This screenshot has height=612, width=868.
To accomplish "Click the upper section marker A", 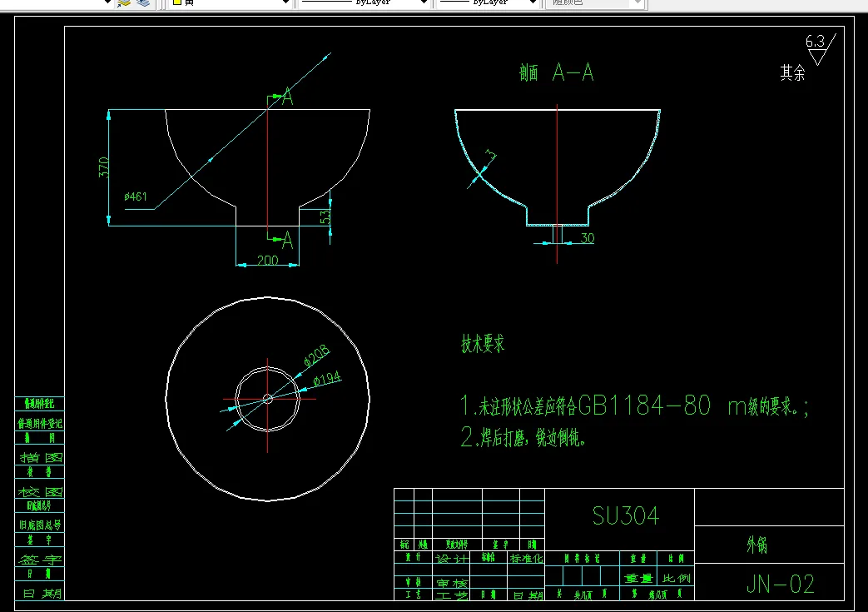I will pyautogui.click(x=287, y=97).
